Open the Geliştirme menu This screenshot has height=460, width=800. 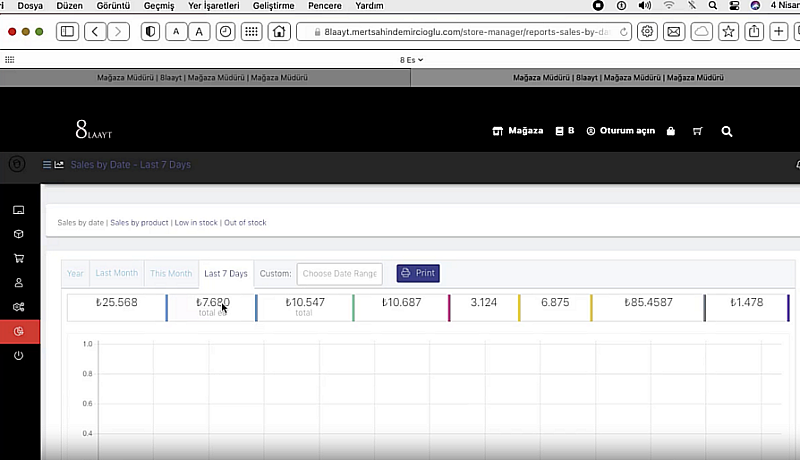tap(273, 6)
